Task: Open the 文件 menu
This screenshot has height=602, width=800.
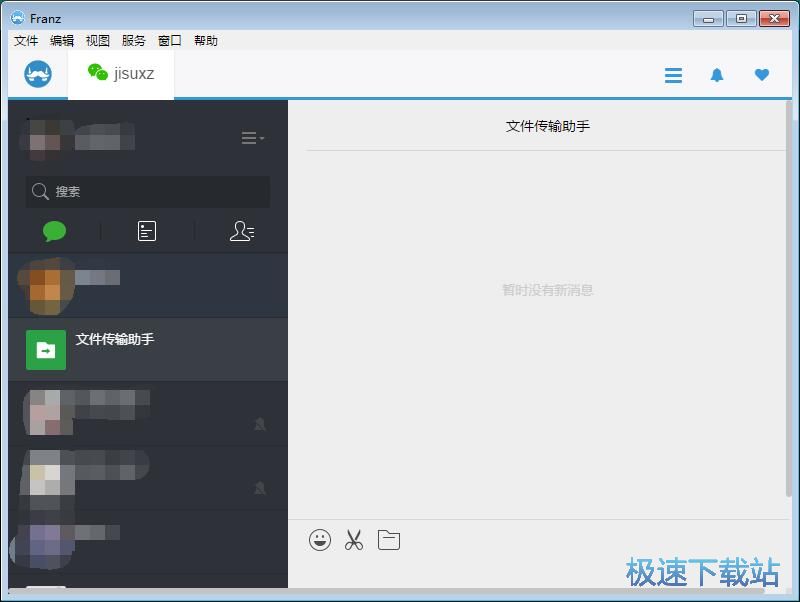Action: click(x=26, y=40)
